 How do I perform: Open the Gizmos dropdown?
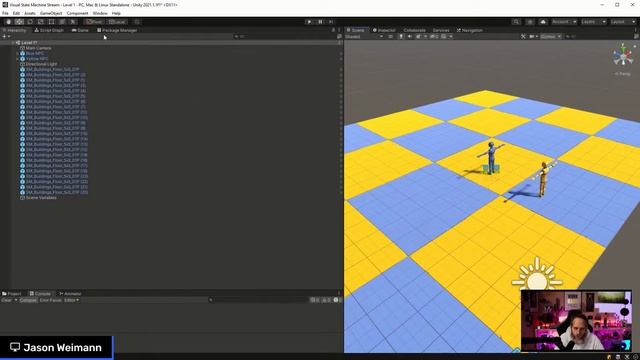click(x=551, y=36)
